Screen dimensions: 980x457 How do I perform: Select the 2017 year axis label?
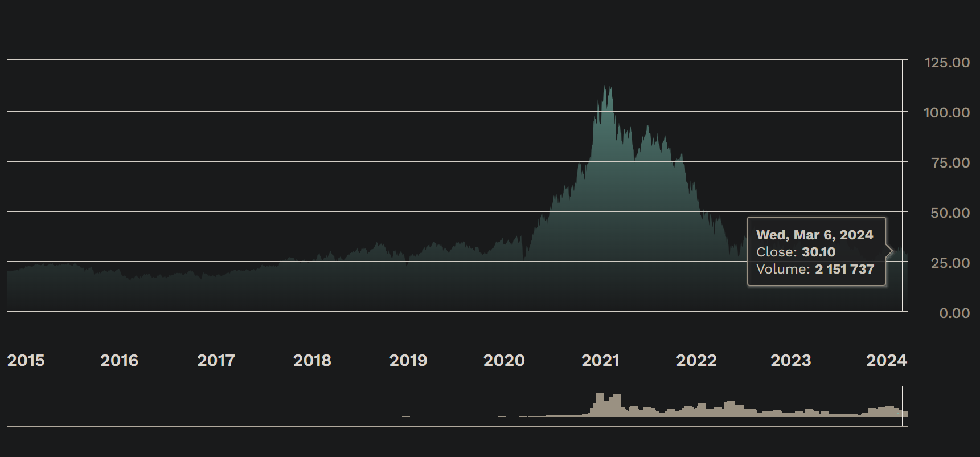click(216, 360)
